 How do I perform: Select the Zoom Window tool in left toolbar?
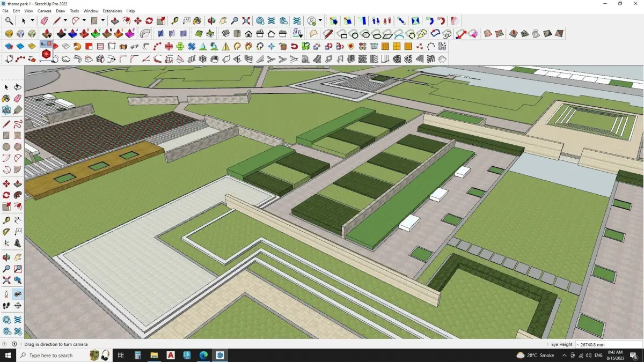point(18,268)
